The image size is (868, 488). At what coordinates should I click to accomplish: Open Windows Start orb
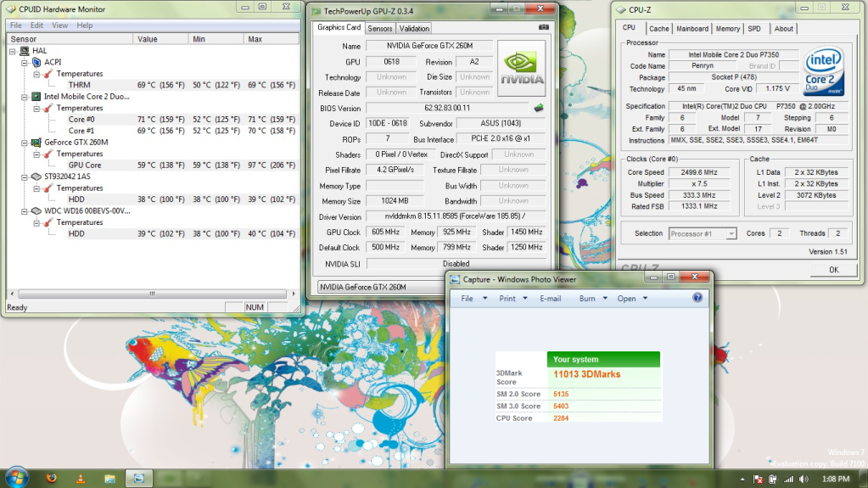click(x=17, y=478)
